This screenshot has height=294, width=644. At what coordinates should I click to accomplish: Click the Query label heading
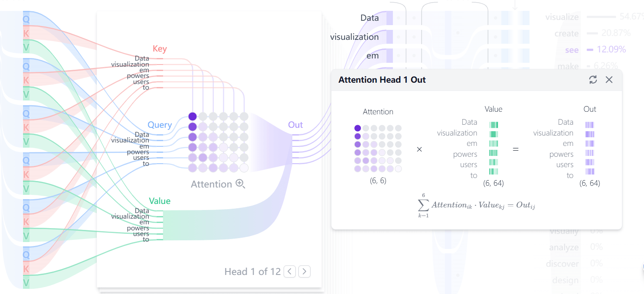[x=160, y=125]
